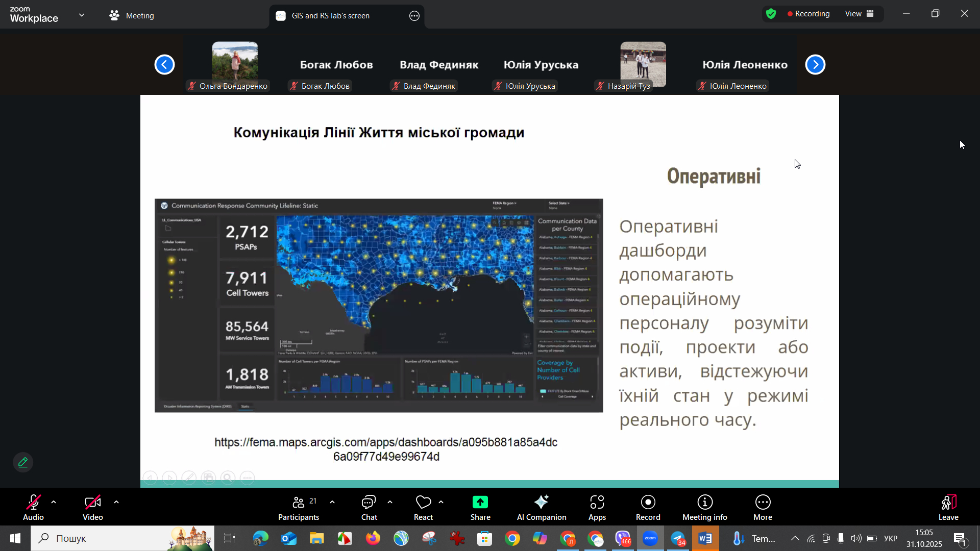The image size is (980, 551).
Task: Open Word from the Windows taskbar
Action: pyautogui.click(x=705, y=539)
